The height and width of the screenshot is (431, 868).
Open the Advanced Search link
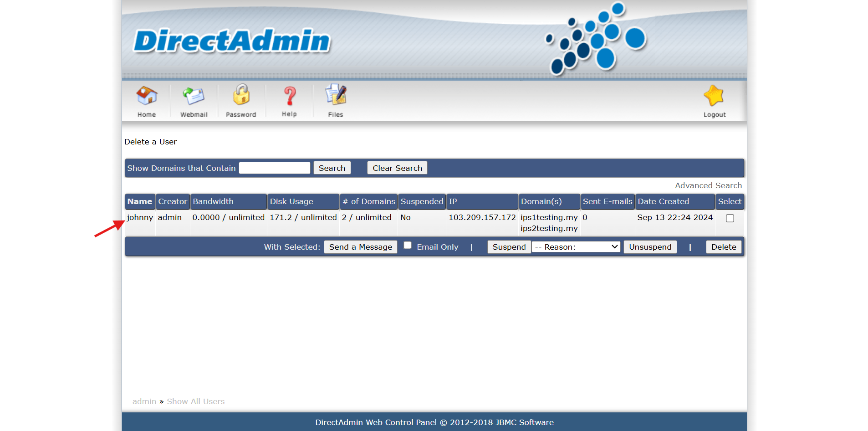click(708, 185)
